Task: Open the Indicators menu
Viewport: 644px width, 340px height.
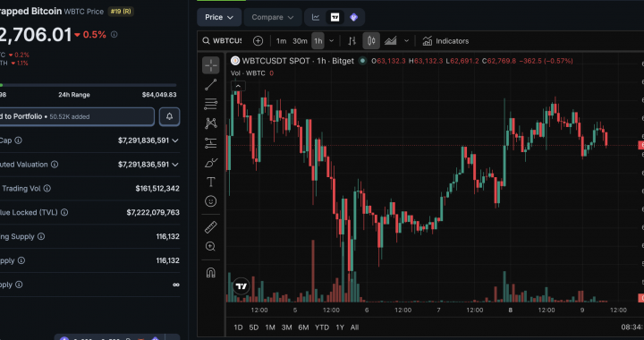Action: 445,41
